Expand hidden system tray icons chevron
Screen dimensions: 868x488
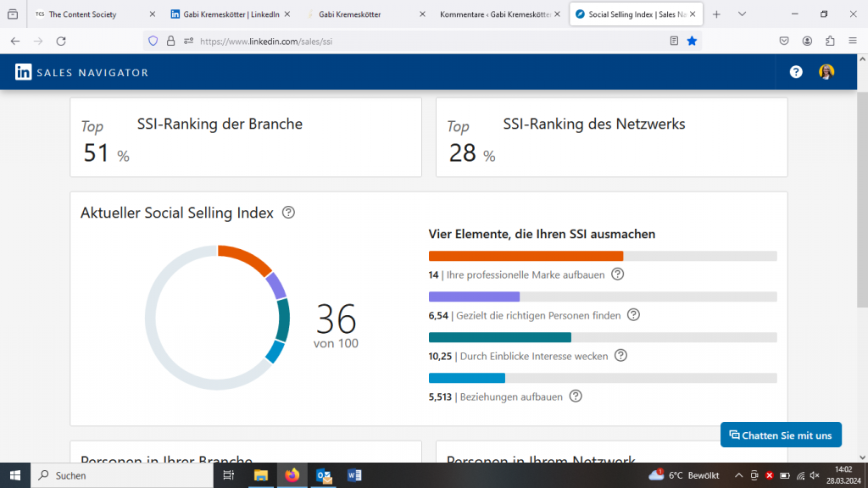738,475
